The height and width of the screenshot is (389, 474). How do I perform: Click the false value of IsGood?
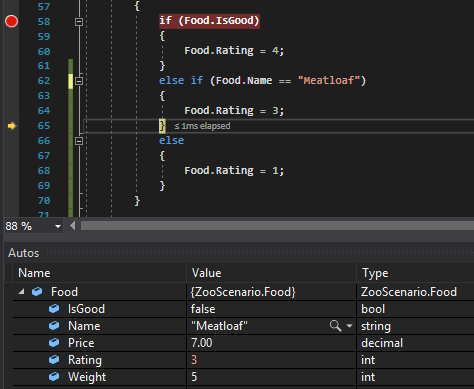point(203,309)
